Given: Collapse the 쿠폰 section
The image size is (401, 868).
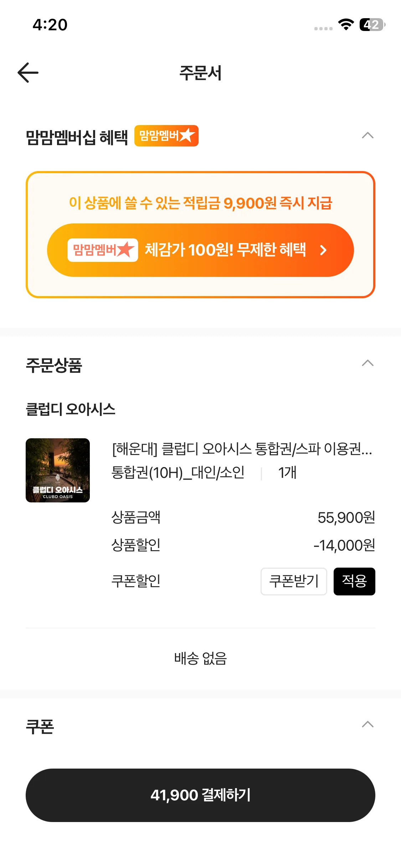Looking at the screenshot, I should (367, 724).
